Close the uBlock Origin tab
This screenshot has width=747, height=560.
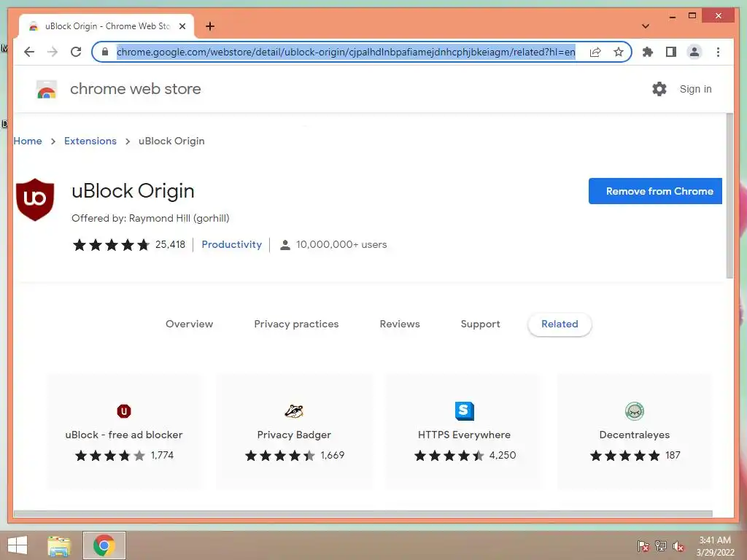pos(182,26)
